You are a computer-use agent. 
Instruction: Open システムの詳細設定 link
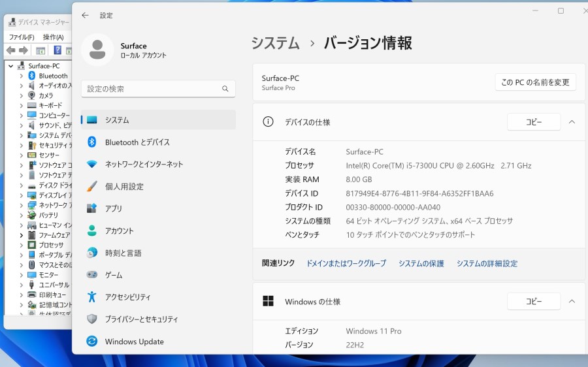(x=487, y=263)
